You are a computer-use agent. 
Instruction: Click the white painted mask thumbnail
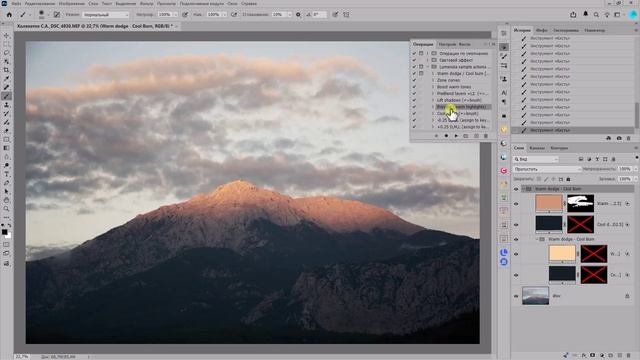(x=580, y=203)
